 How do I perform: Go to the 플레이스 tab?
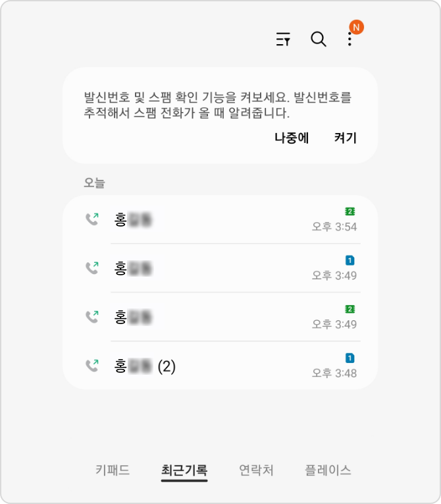[328, 470]
